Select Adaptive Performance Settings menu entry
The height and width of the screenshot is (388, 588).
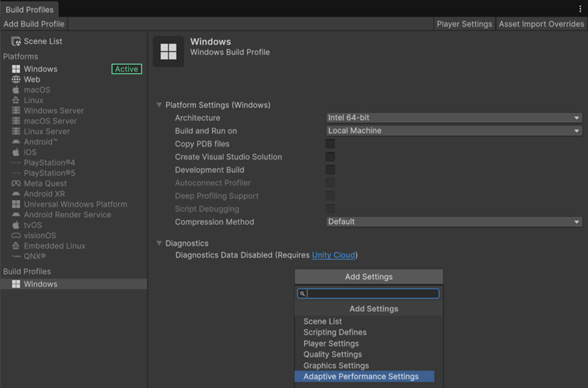coord(361,377)
